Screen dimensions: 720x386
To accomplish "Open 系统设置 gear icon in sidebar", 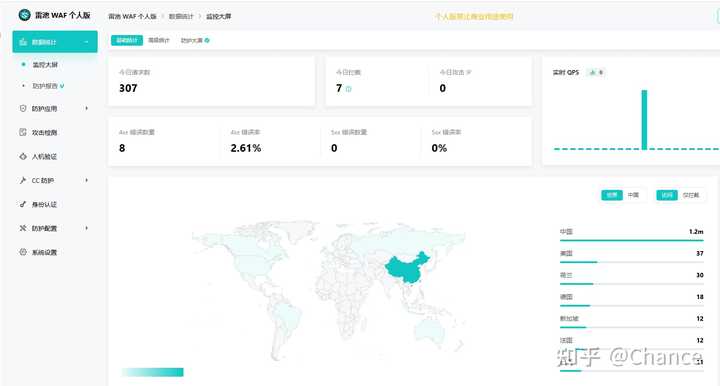I will [x=23, y=252].
